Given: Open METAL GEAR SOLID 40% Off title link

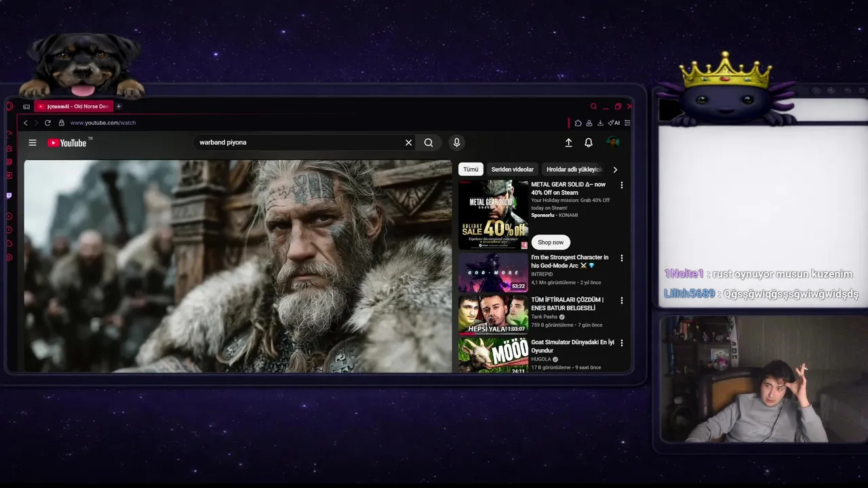Looking at the screenshot, I should click(x=568, y=188).
